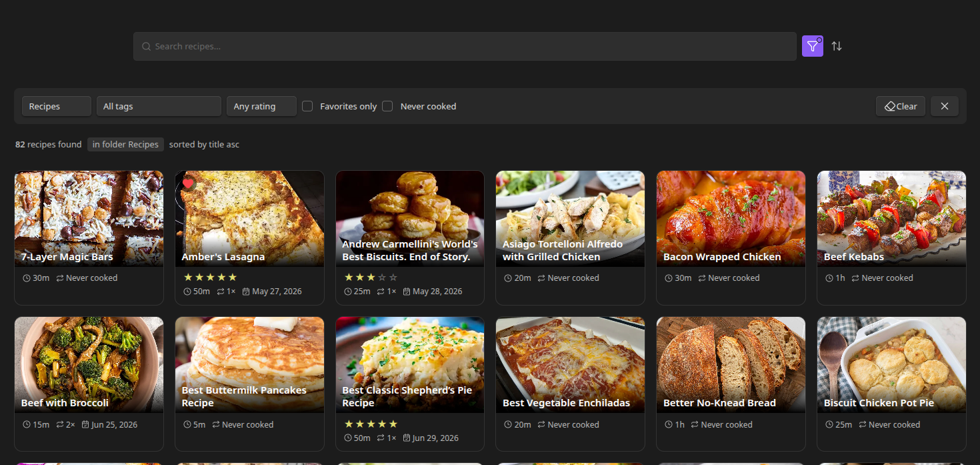Image resolution: width=980 pixels, height=465 pixels.
Task: Open the Beef with Broccoli recipe
Action: [89, 384]
